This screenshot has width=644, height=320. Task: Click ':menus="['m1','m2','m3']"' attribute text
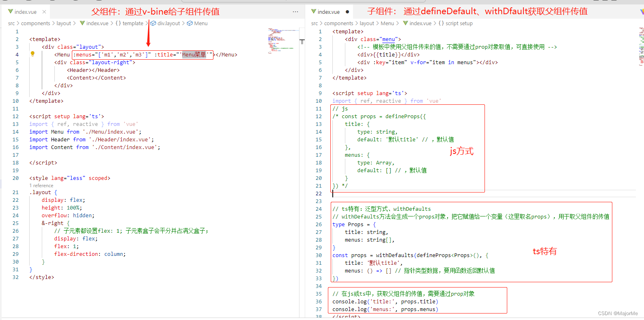112,55
